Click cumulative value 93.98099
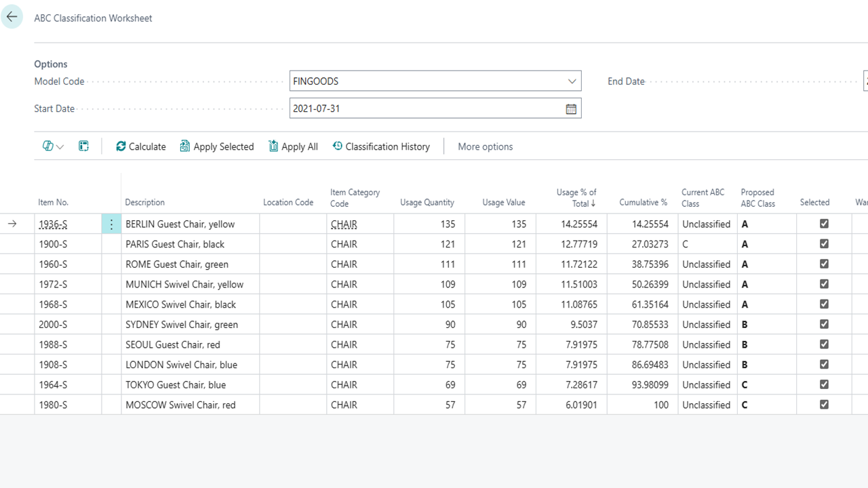868x488 pixels. [x=650, y=385]
